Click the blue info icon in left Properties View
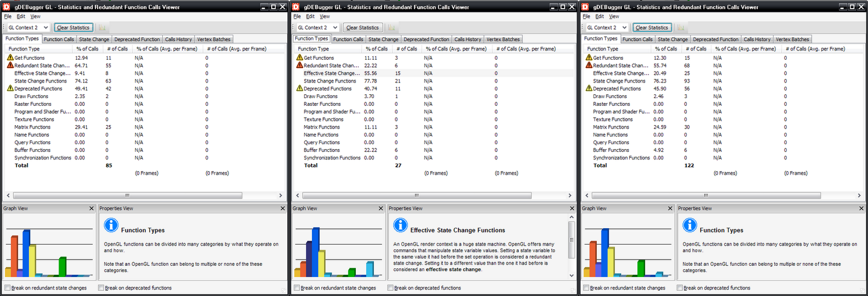Image resolution: width=868 pixels, height=296 pixels. (x=111, y=224)
